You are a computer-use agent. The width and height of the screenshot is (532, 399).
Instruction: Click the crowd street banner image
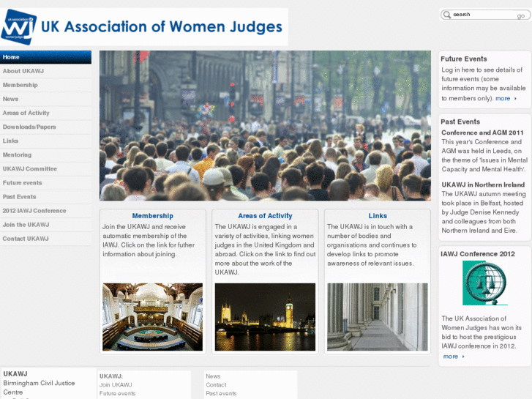pyautogui.click(x=265, y=126)
